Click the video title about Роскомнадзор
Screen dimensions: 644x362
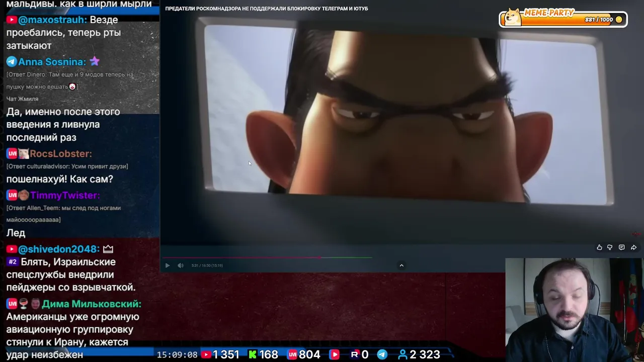tap(267, 9)
